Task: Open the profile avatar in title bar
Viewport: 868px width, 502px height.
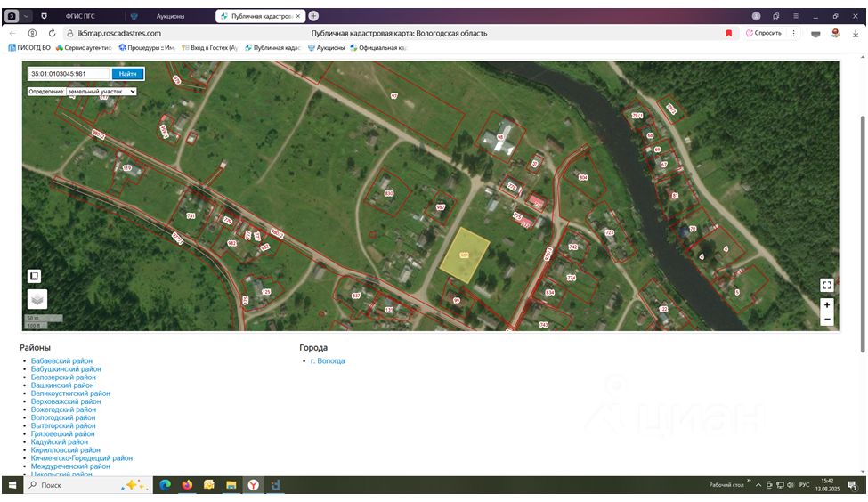Action: 756,16
